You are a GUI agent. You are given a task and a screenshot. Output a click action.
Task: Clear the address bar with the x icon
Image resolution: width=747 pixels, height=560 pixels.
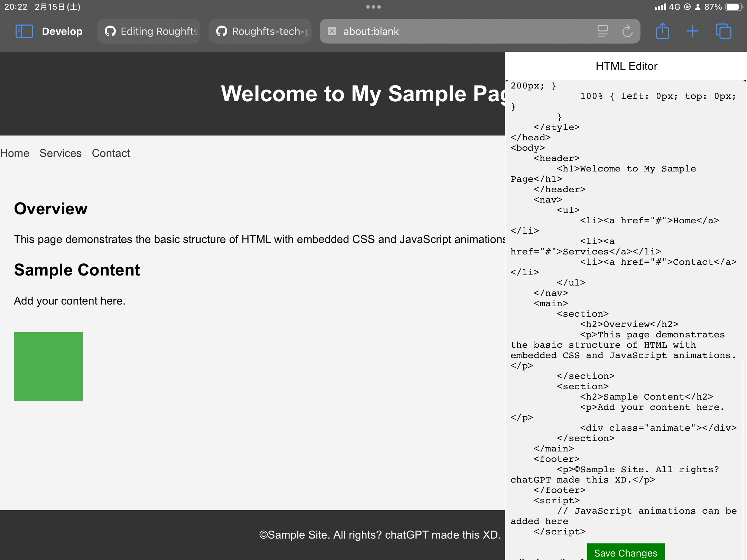point(332,31)
